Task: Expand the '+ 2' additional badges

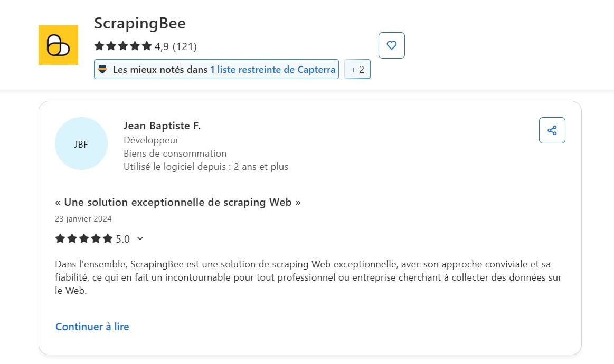Action: point(357,69)
